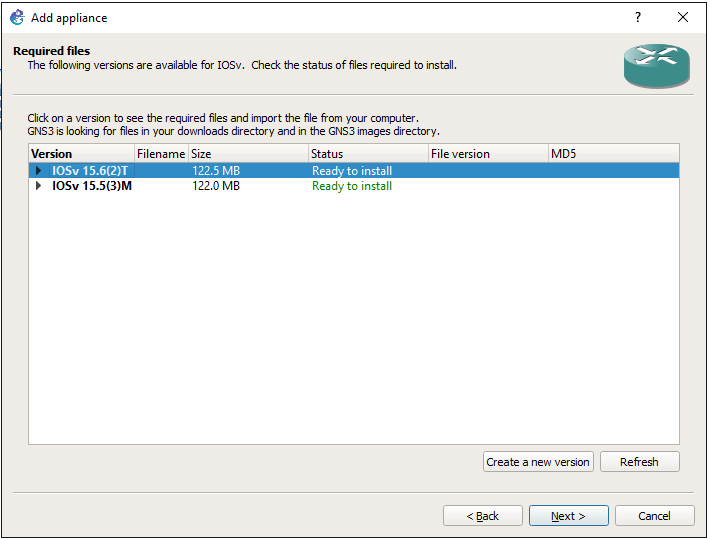Refresh the list of versions
This screenshot has height=539, width=710.
[x=639, y=462]
